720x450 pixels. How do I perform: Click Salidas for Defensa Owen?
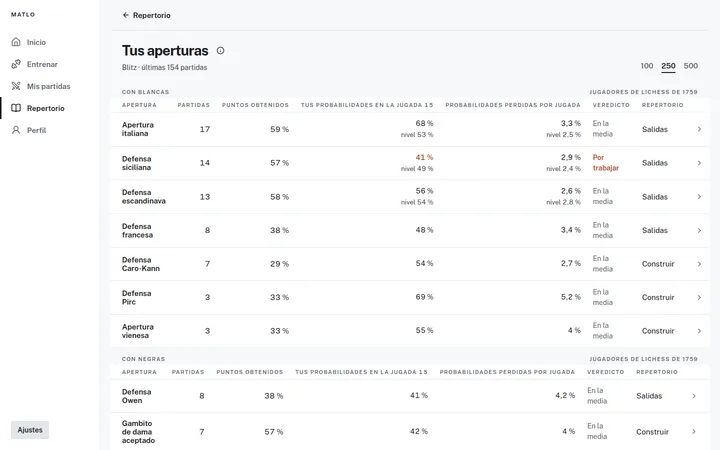tap(649, 396)
